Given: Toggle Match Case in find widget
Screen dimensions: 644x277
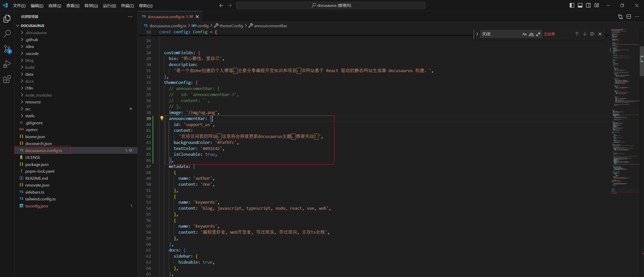Looking at the screenshot, I should (524, 34).
